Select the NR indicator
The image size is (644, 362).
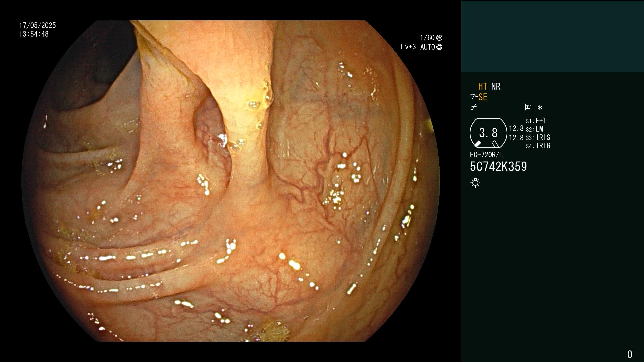tap(496, 87)
